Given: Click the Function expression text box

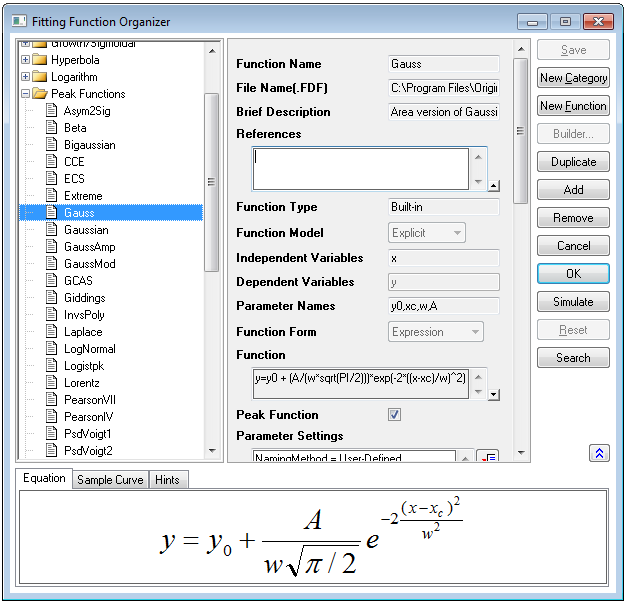Looking at the screenshot, I should click(x=361, y=384).
